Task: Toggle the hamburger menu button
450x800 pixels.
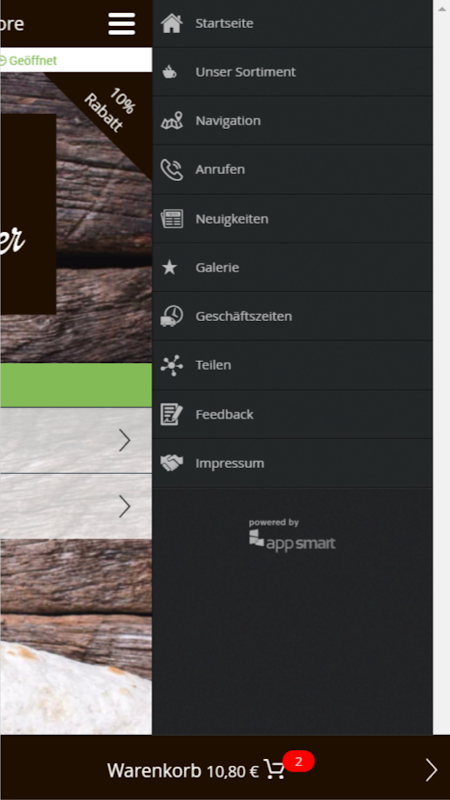Action: click(121, 24)
